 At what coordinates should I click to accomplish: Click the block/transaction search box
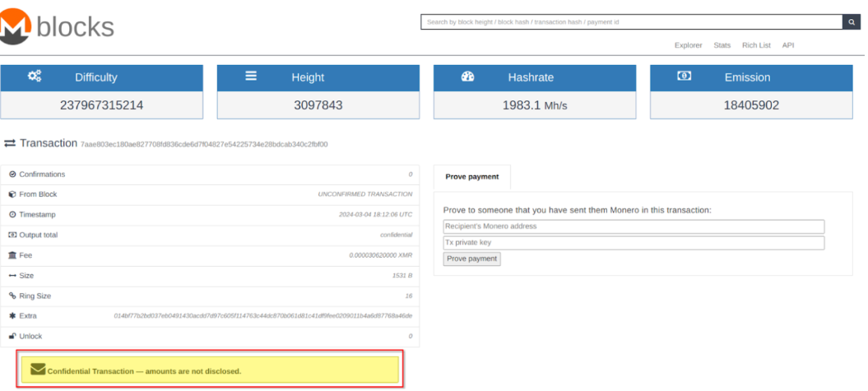[x=631, y=22]
